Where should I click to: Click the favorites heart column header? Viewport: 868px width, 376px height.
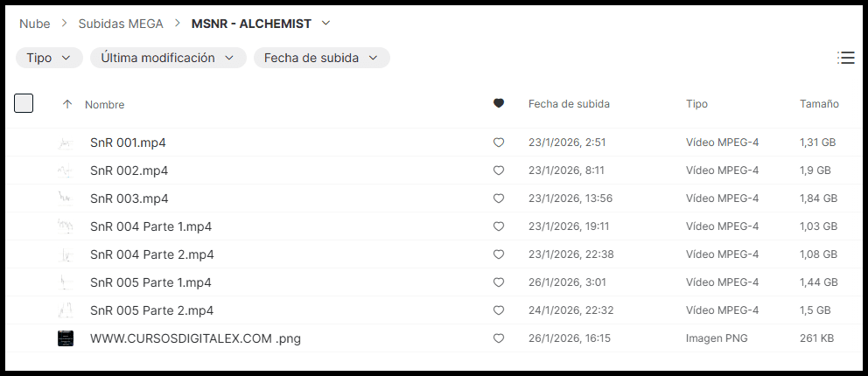pyautogui.click(x=499, y=103)
